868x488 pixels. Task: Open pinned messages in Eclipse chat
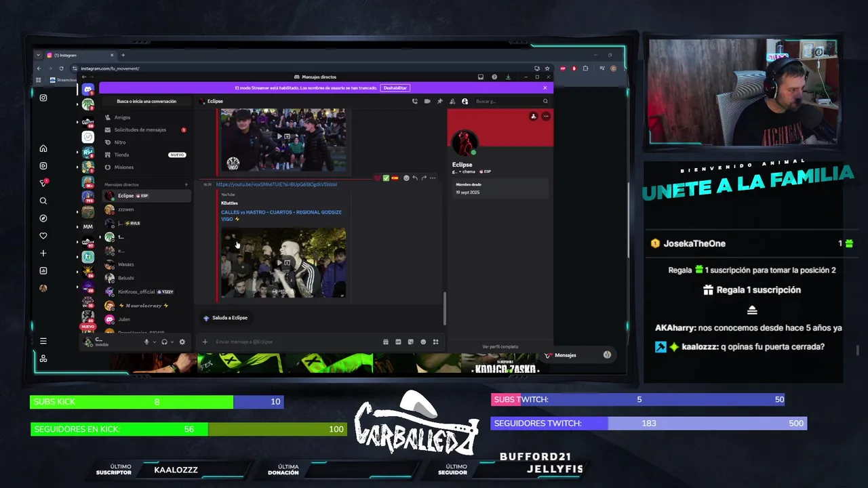[439, 101]
